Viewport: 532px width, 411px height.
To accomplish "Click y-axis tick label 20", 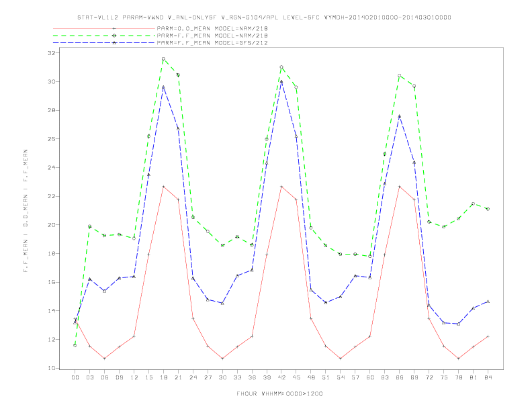I will point(52,225).
